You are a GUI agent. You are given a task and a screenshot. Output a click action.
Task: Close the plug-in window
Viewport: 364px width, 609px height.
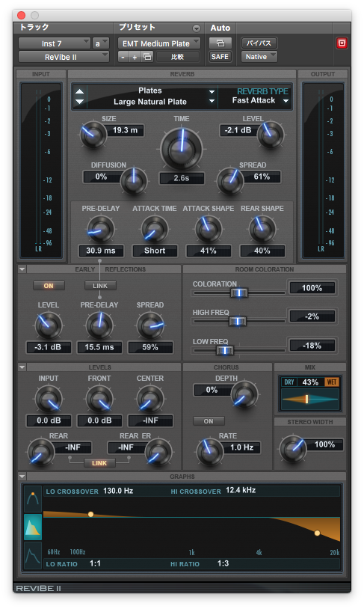pyautogui.click(x=22, y=16)
